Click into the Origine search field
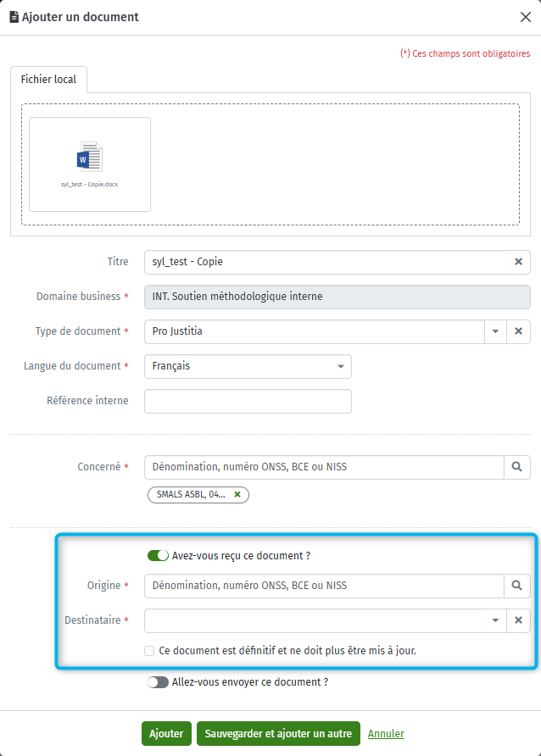 click(324, 586)
